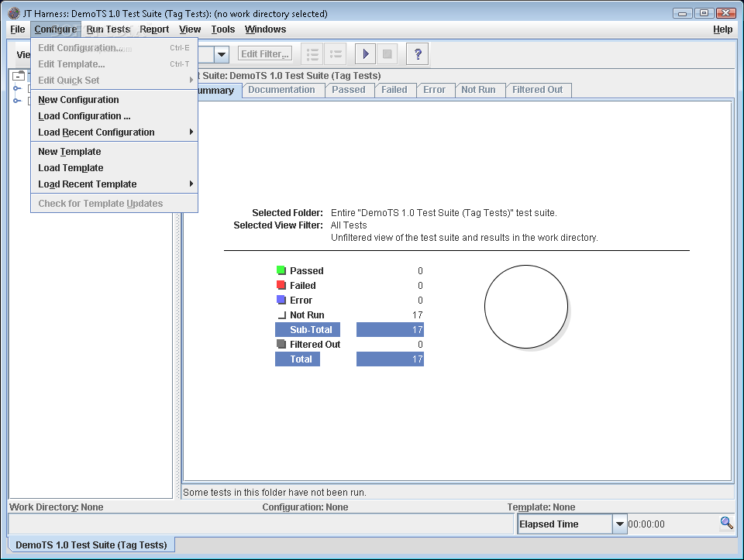744x560 pixels.
Task: Maximize the JT Harness window
Action: [x=704, y=13]
